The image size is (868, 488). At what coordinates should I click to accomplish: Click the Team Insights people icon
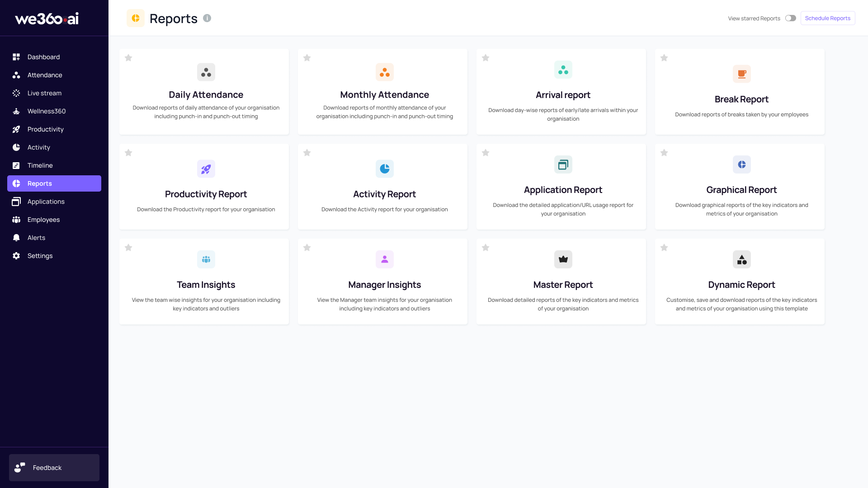(x=206, y=259)
